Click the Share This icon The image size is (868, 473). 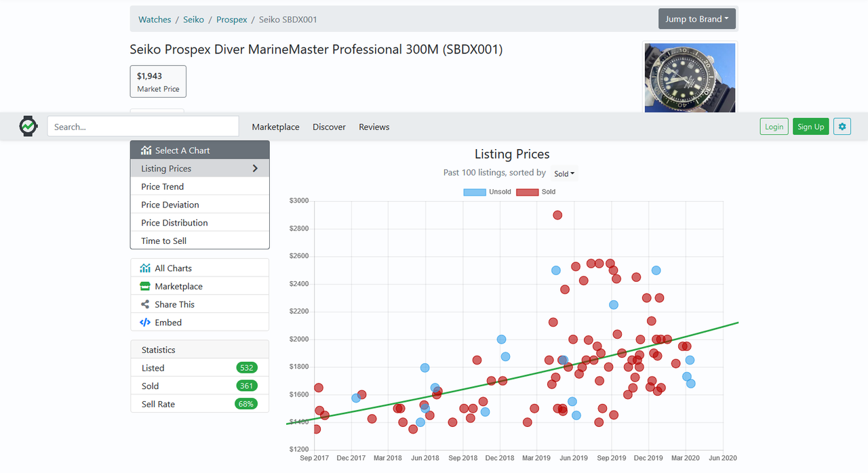145,305
